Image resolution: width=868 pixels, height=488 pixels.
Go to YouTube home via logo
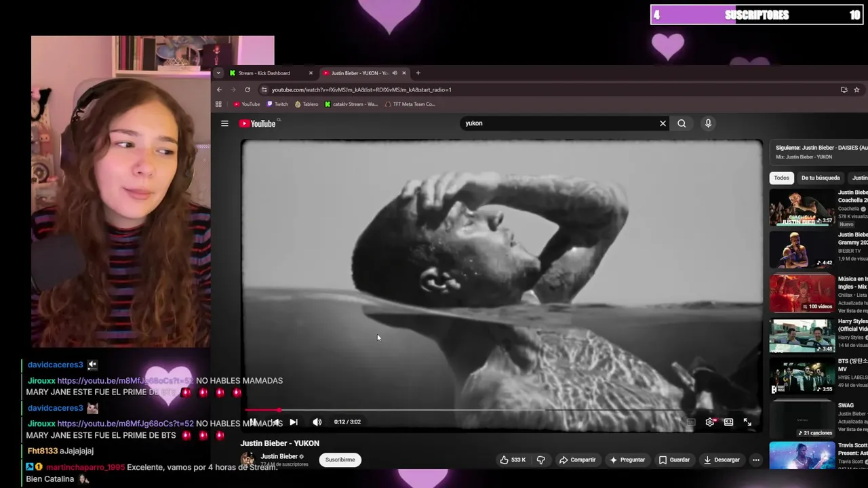(x=258, y=123)
